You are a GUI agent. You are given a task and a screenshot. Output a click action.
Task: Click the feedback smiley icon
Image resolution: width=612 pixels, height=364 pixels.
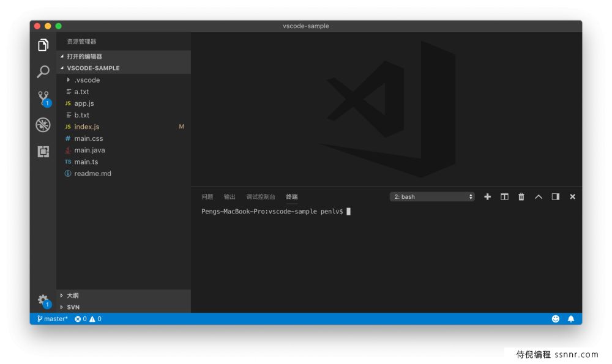click(556, 319)
